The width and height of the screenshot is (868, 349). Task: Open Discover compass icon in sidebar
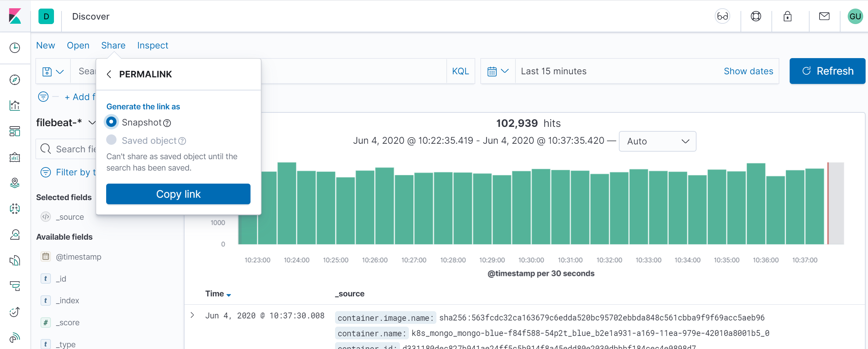tap(15, 80)
